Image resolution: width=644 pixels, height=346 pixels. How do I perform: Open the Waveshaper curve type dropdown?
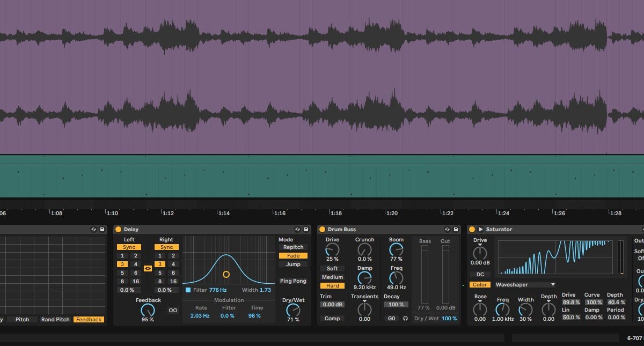pyautogui.click(x=525, y=285)
